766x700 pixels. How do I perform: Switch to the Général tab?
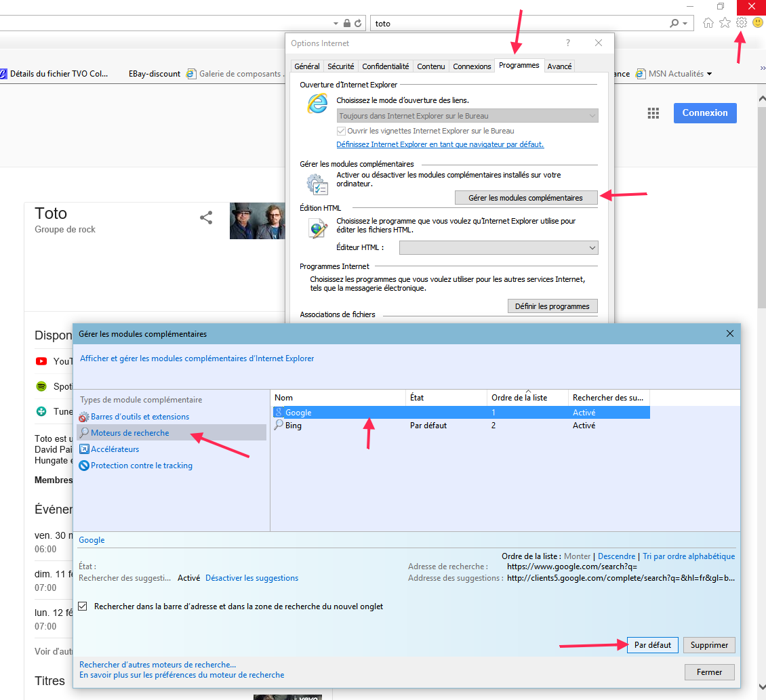(x=307, y=66)
